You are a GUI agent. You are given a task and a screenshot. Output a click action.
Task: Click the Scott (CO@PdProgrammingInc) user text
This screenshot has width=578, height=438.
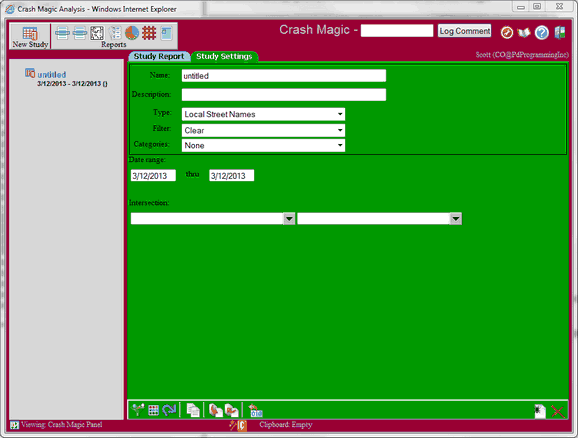pyautogui.click(x=522, y=55)
